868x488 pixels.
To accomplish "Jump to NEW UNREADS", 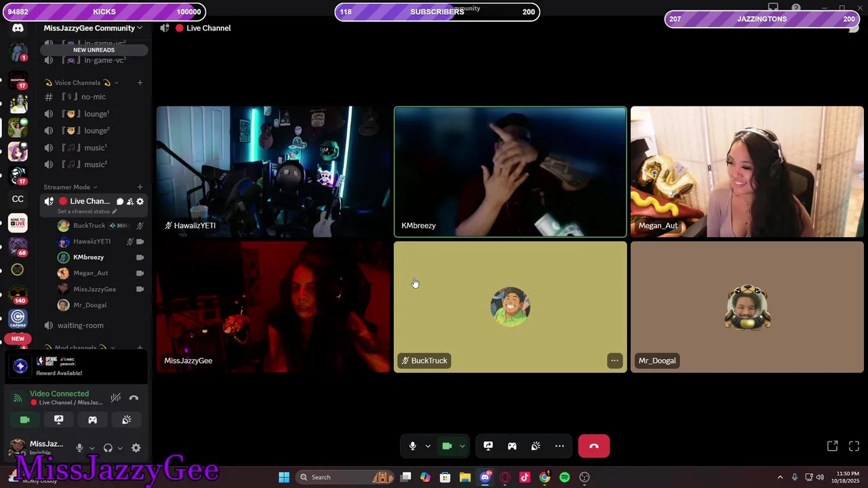I will click(x=94, y=50).
